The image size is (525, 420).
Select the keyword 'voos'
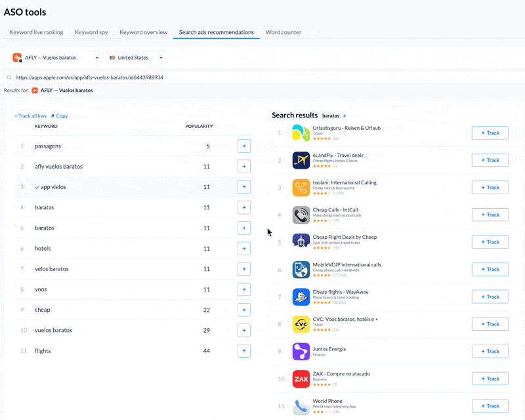pyautogui.click(x=41, y=289)
